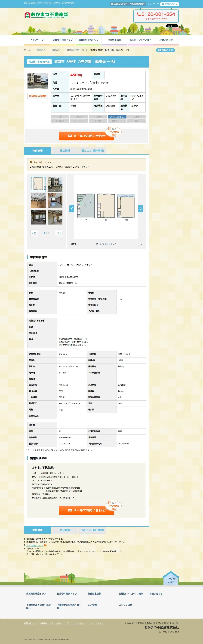Select お問い合わせ in the main navigation
Screen dimensions: 203x644
[x=166, y=40]
